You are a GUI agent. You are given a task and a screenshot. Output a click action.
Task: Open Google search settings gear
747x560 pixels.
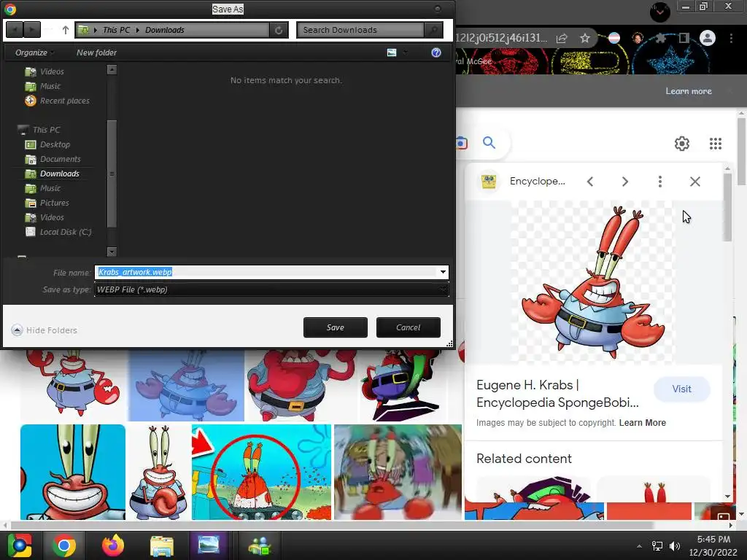[x=682, y=144]
